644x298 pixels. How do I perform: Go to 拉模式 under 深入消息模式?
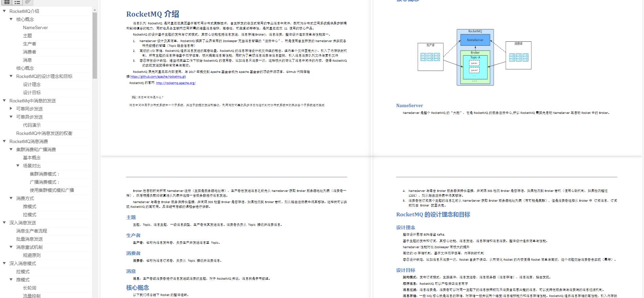(x=23, y=272)
